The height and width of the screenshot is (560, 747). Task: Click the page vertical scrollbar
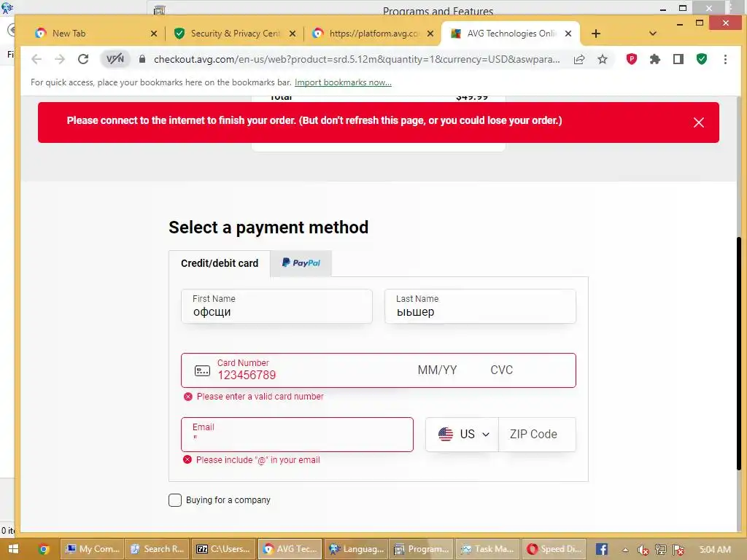(x=740, y=352)
